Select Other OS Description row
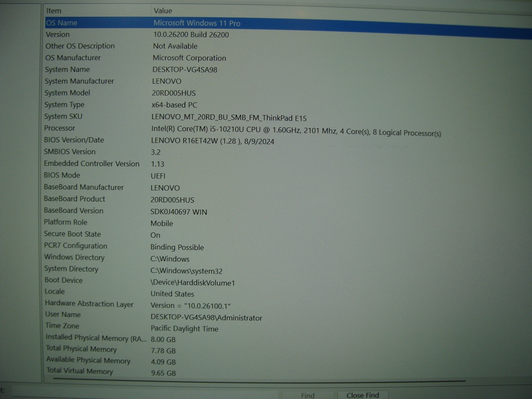 tap(80, 46)
